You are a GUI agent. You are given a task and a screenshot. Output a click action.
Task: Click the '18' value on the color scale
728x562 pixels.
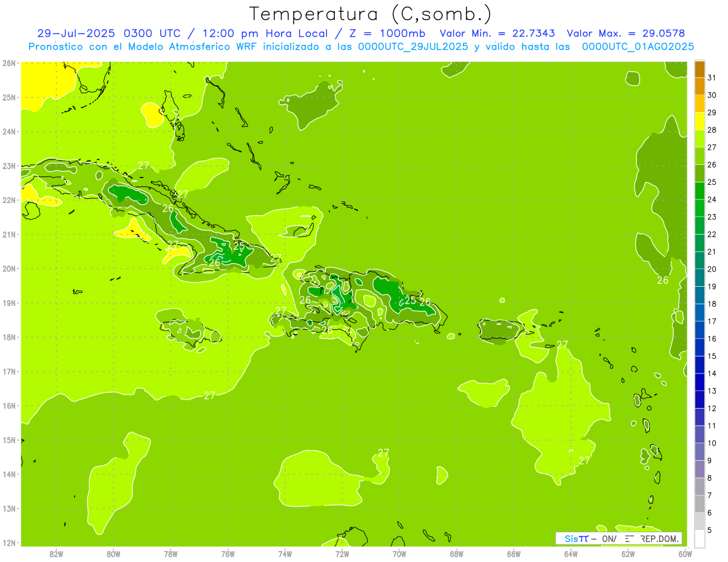click(x=712, y=304)
